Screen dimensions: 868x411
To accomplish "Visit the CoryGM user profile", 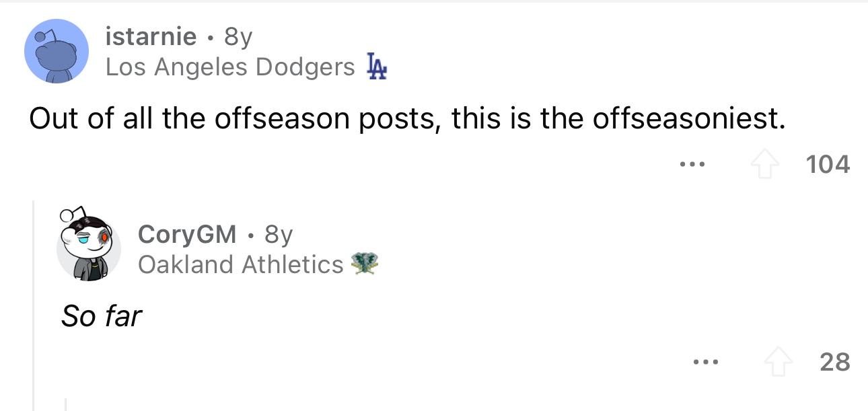I will 187,234.
